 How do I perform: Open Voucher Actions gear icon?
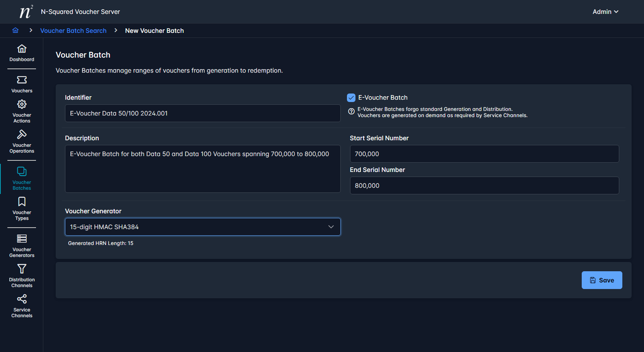(x=22, y=104)
